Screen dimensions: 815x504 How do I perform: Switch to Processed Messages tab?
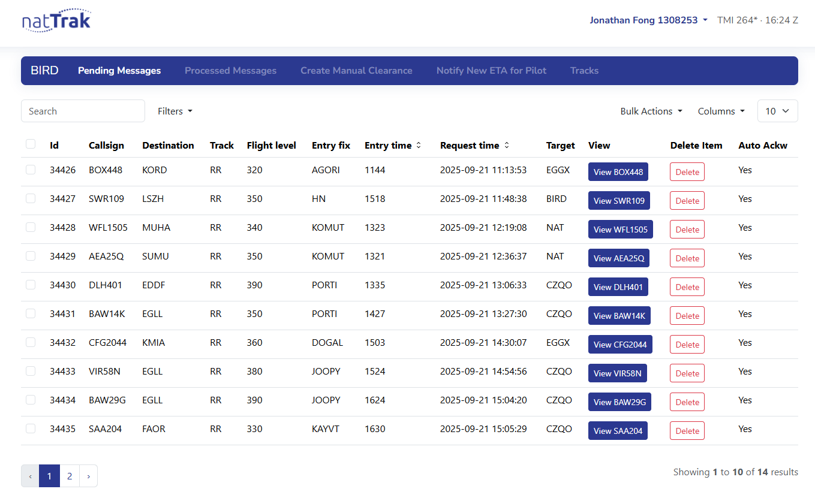[230, 71]
